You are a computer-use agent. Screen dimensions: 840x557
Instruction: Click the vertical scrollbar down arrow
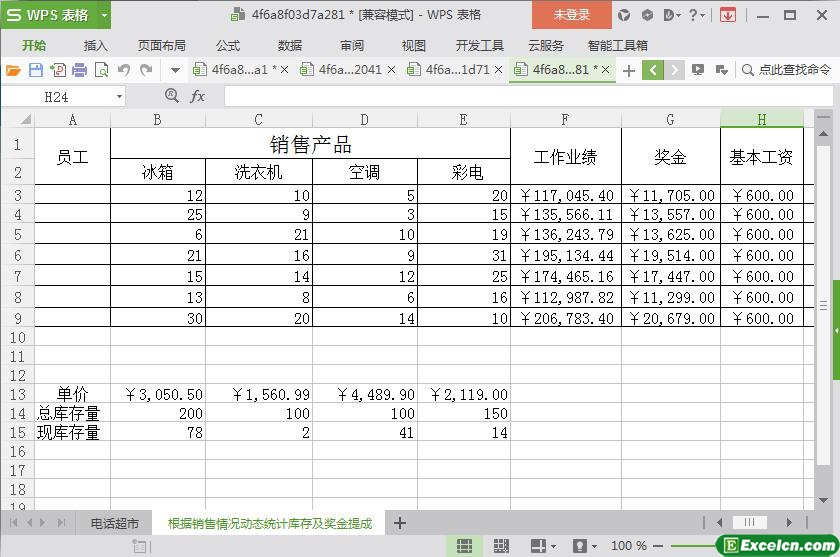823,500
